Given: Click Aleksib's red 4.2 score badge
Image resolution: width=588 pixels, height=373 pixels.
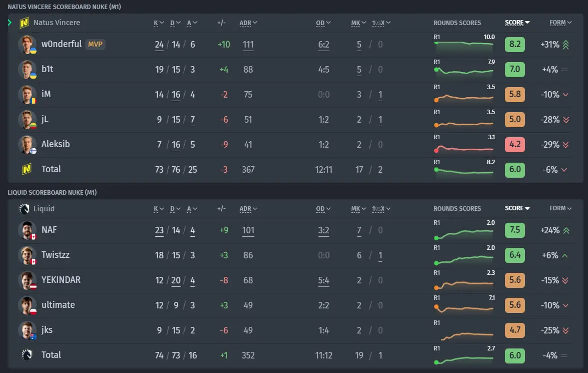Looking at the screenshot, I should [x=515, y=145].
